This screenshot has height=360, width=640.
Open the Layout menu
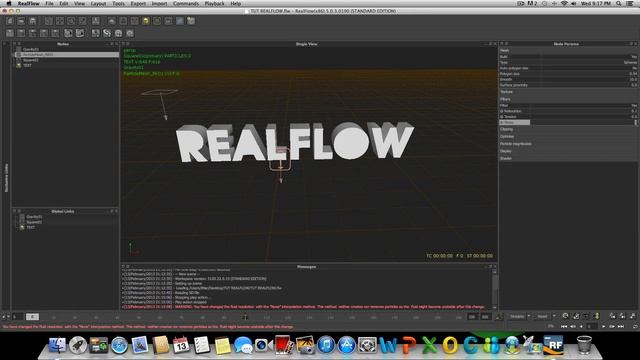click(x=98, y=3)
